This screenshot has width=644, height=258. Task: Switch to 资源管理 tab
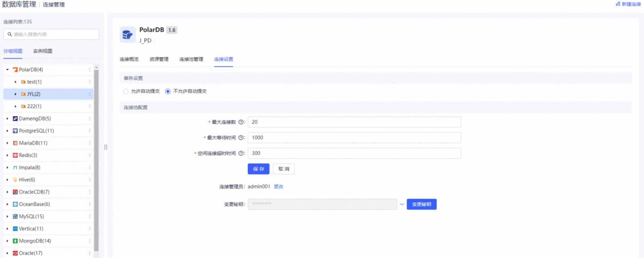[x=159, y=59]
